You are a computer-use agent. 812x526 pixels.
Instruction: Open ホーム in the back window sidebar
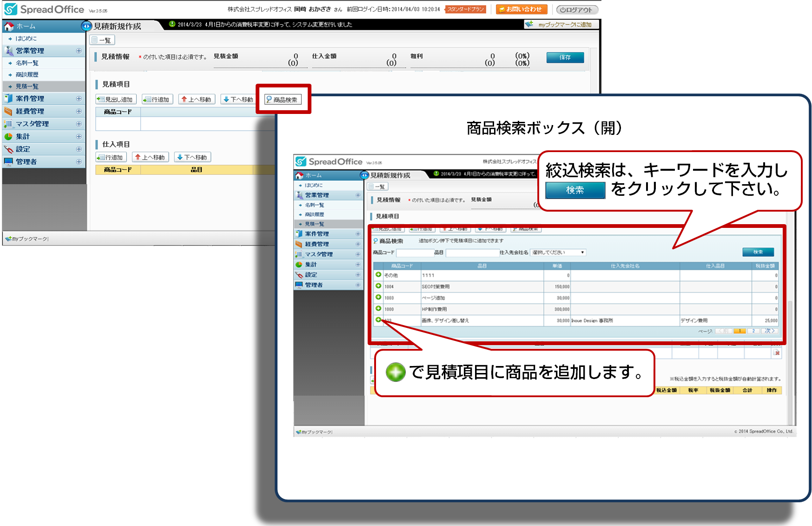pyautogui.click(x=26, y=27)
